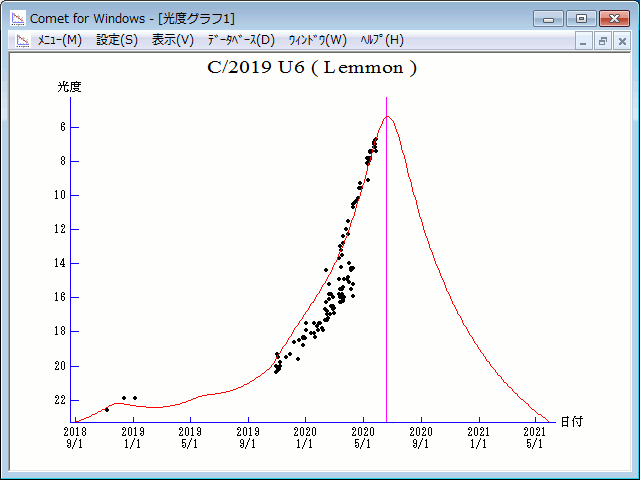Screen dimensions: 640x480
Task: Click the C/2019 U6 (Lemmon) graph title
Action: pyautogui.click(x=311, y=69)
